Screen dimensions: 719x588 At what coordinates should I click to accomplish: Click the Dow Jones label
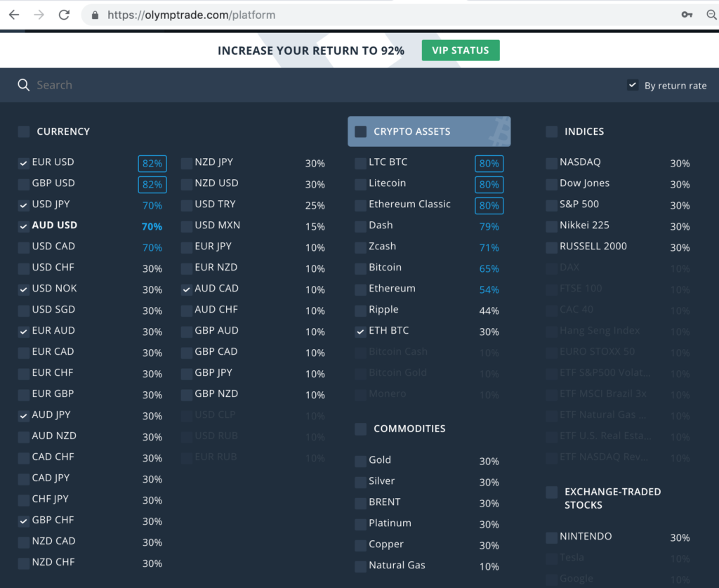point(585,183)
